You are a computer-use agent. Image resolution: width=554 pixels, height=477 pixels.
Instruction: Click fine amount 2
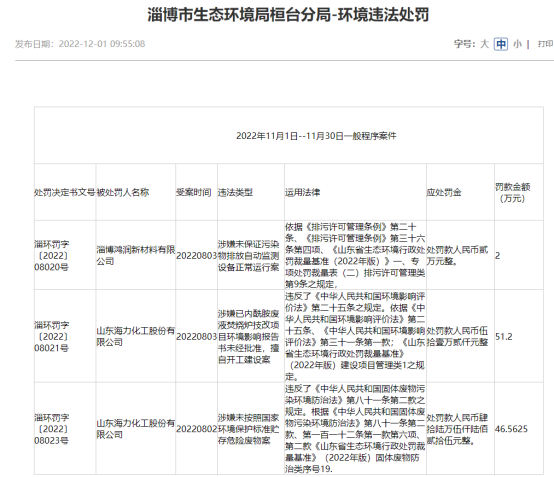click(x=497, y=255)
